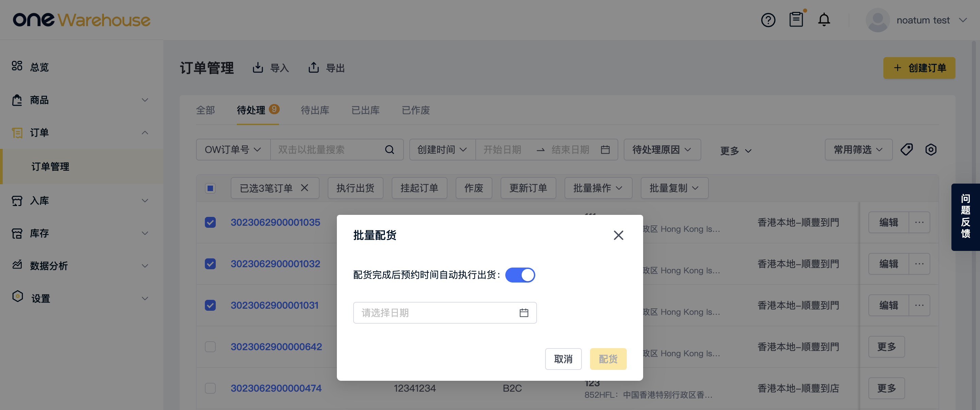980x410 pixels.
Task: Uncheck order 3023062900001031 checkbox
Action: (x=210, y=305)
